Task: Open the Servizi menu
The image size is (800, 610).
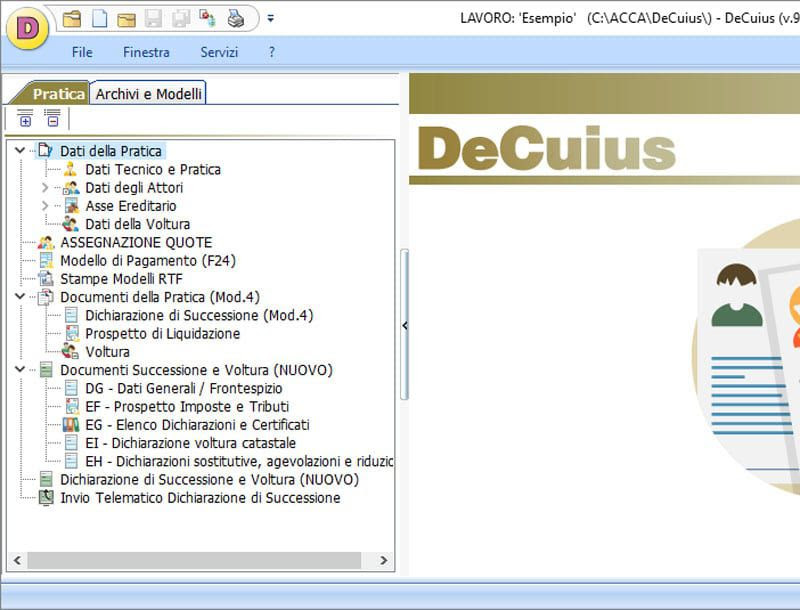Action: pyautogui.click(x=219, y=52)
